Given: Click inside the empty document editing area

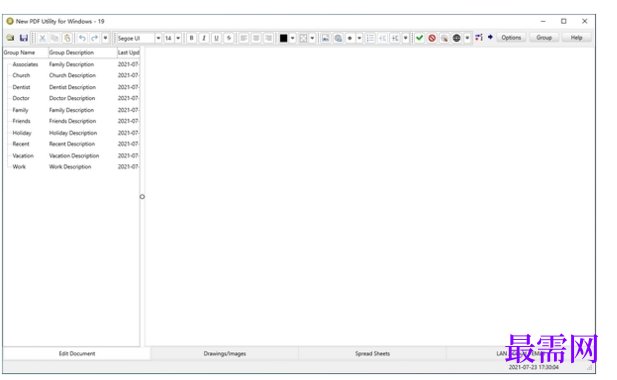Looking at the screenshot, I should pos(370,197).
